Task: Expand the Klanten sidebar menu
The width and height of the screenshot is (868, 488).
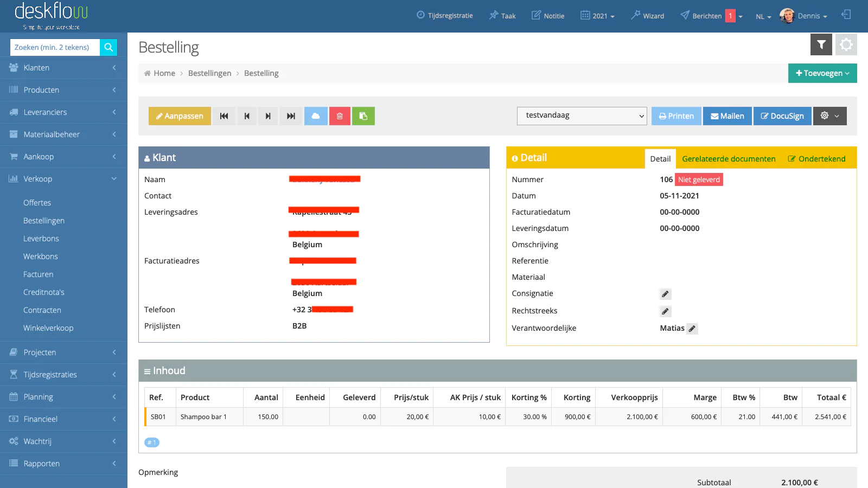Action: 63,68
